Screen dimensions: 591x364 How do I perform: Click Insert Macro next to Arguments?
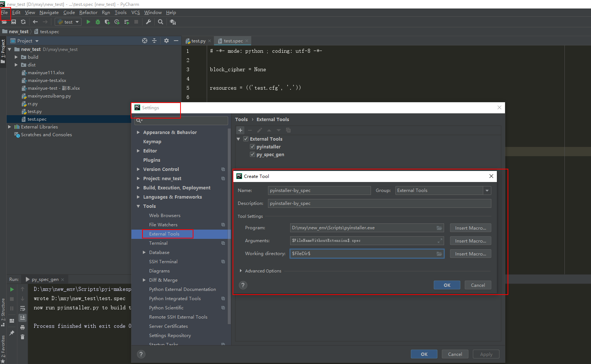click(x=470, y=241)
